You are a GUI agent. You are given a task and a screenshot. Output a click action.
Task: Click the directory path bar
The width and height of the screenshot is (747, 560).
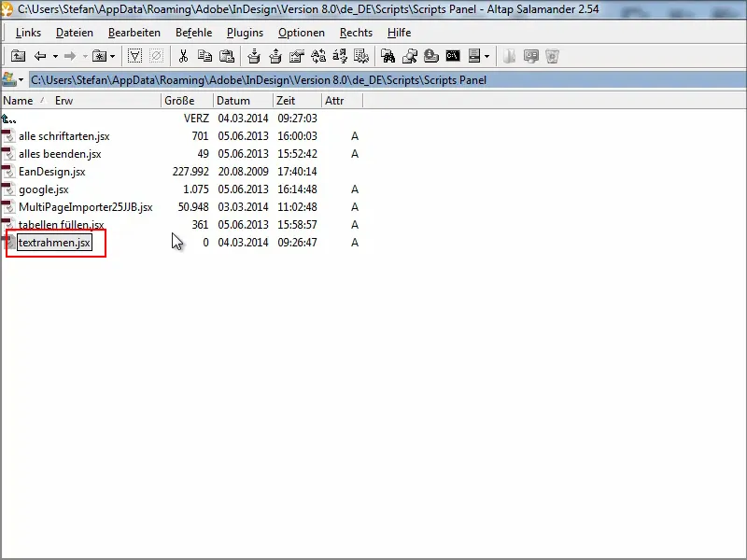click(x=388, y=80)
